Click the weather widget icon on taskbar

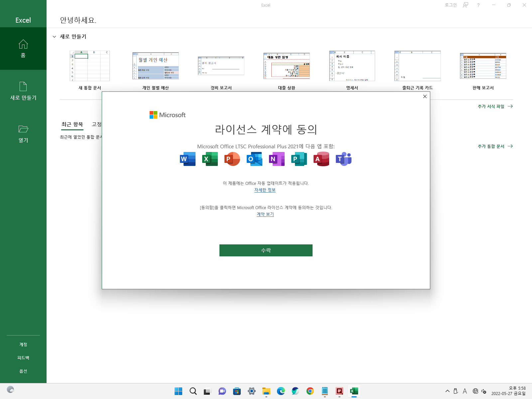[10, 390]
